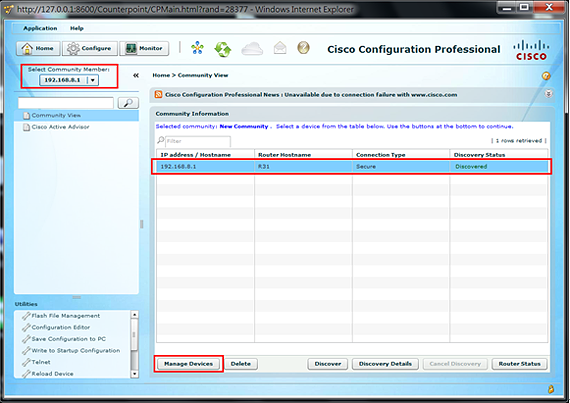Screen dimensions: 570x403
Task: Click the orange RSS news icon
Action: pos(158,94)
